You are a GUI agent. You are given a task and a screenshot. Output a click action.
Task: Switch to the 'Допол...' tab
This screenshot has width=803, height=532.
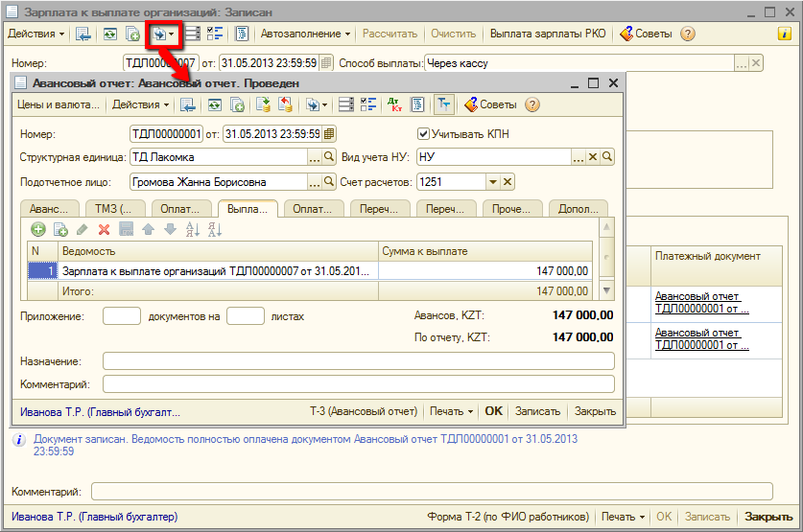pyautogui.click(x=578, y=208)
